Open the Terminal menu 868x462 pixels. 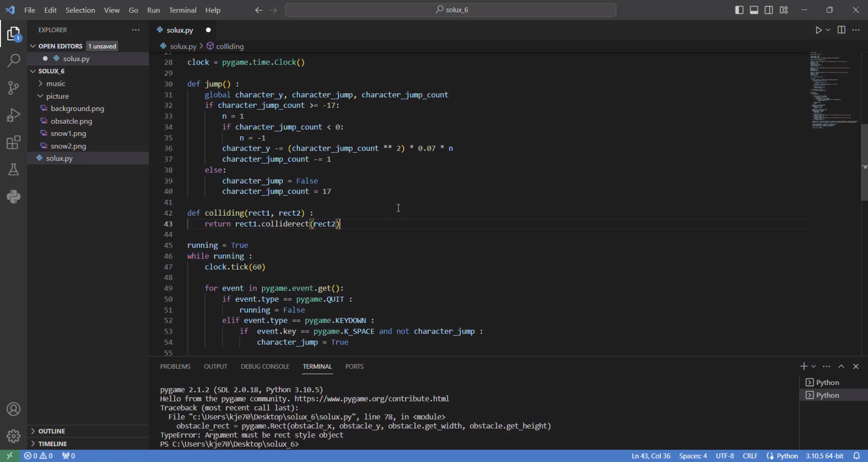182,10
